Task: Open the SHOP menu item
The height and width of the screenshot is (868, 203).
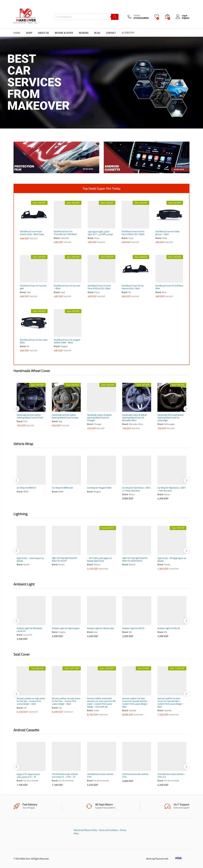Action: [x=29, y=33]
